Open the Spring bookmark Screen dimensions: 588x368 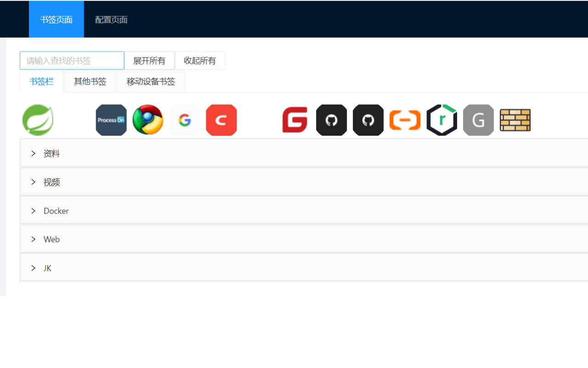click(38, 120)
